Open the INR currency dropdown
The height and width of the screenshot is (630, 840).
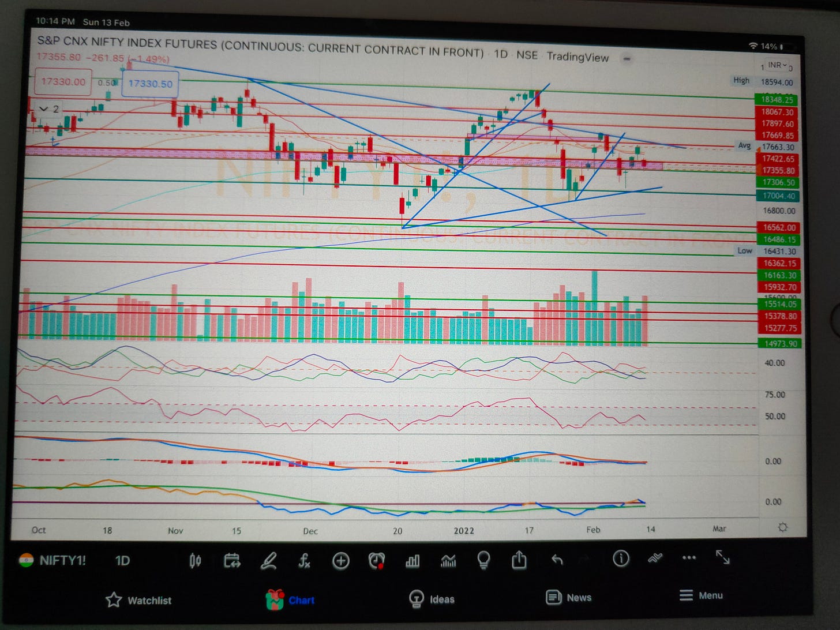click(777, 65)
